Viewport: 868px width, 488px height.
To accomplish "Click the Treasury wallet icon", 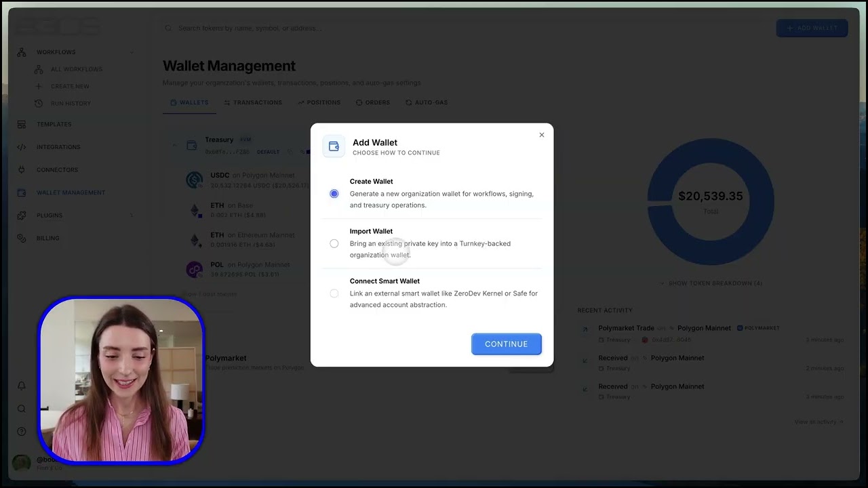I will pyautogui.click(x=192, y=145).
